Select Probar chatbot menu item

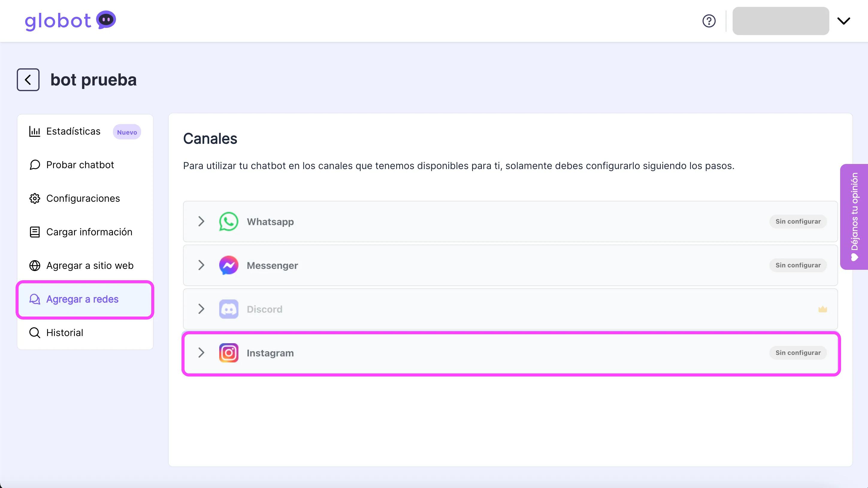click(80, 165)
